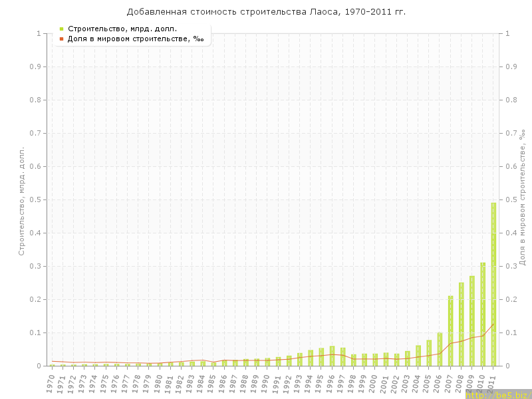
Task: Click the orange line peak at 2011
Action: click(x=493, y=324)
